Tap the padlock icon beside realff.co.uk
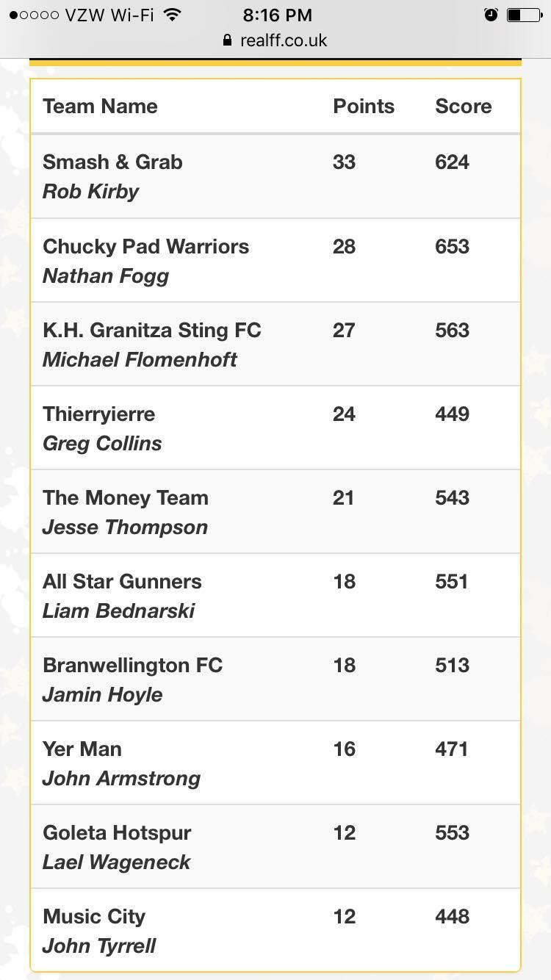Image resolution: width=551 pixels, height=980 pixels. pyautogui.click(x=228, y=40)
